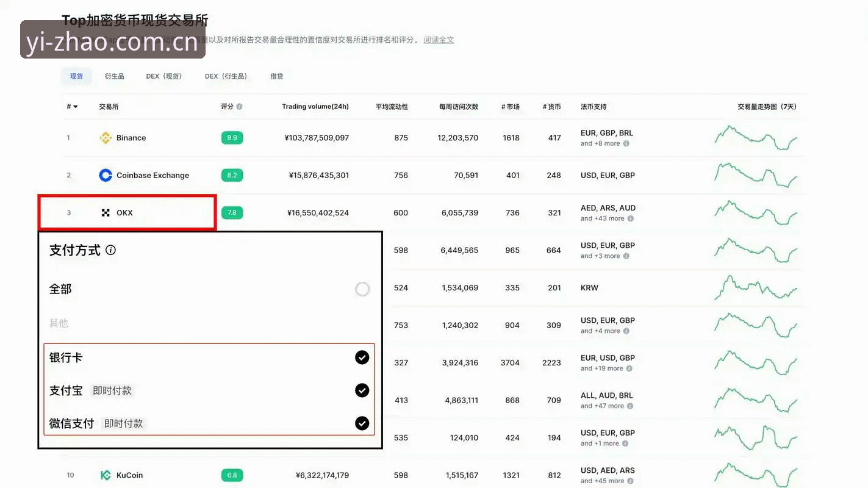The image size is (868, 488).
Task: Click the 交易所 column header
Action: point(109,107)
